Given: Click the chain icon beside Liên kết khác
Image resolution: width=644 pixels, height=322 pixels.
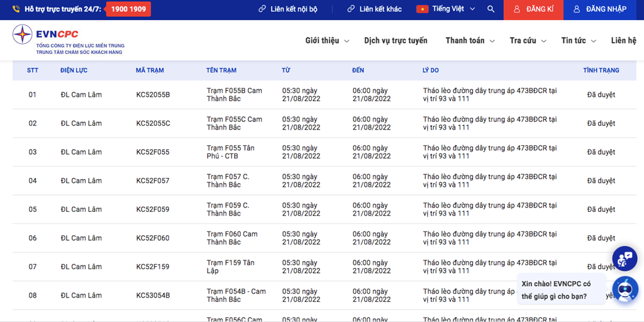Looking at the screenshot, I should pyautogui.click(x=351, y=9).
